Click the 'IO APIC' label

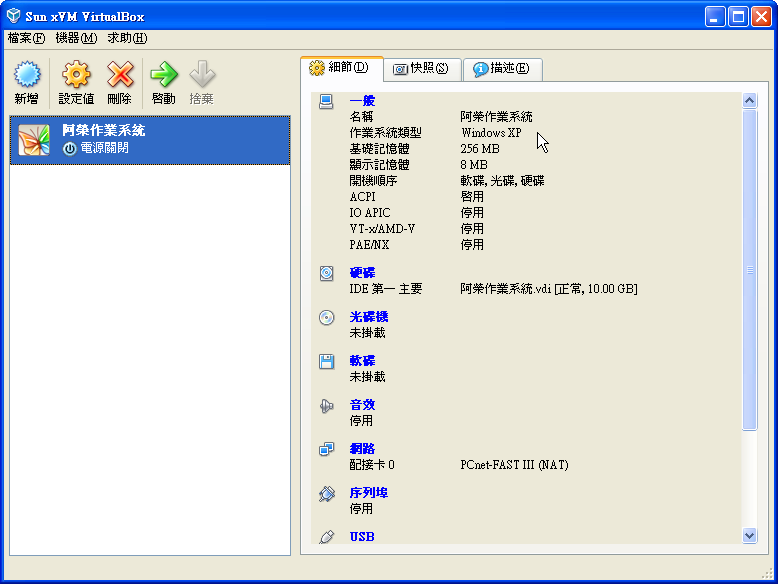click(x=370, y=213)
